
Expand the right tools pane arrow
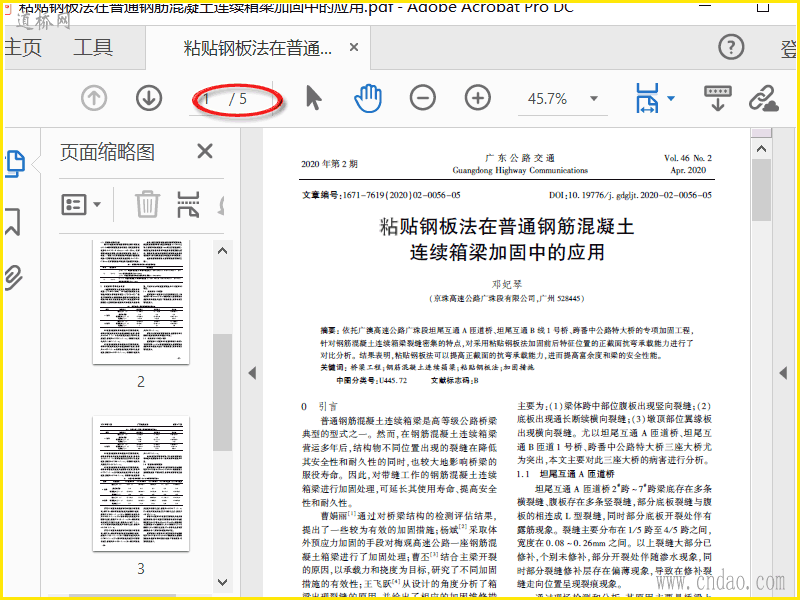point(783,373)
